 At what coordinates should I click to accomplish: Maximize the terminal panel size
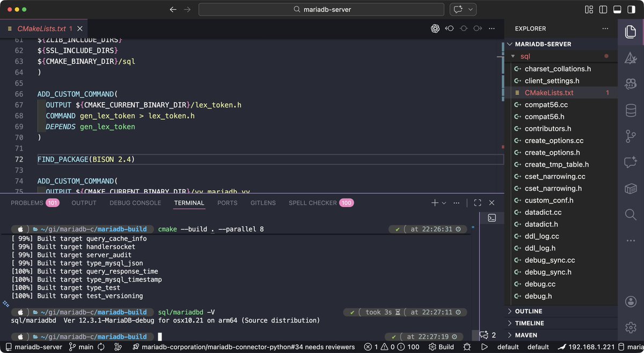(478, 203)
